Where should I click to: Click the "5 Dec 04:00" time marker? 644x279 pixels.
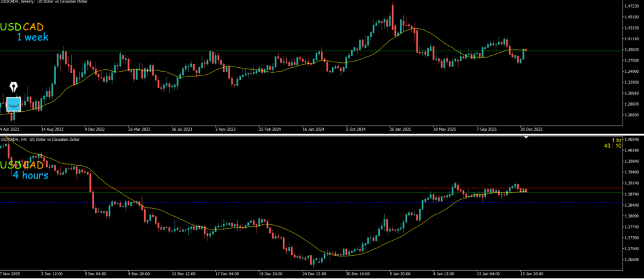click(94, 274)
